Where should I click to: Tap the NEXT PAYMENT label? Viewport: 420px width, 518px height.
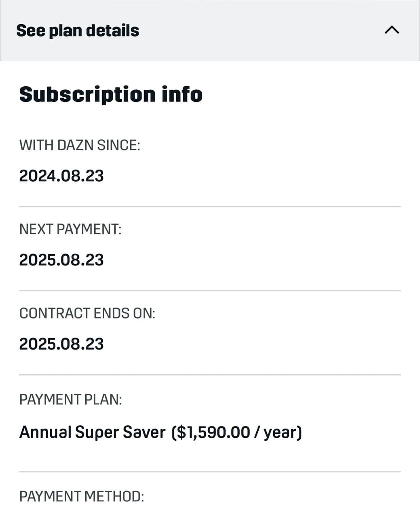70,229
